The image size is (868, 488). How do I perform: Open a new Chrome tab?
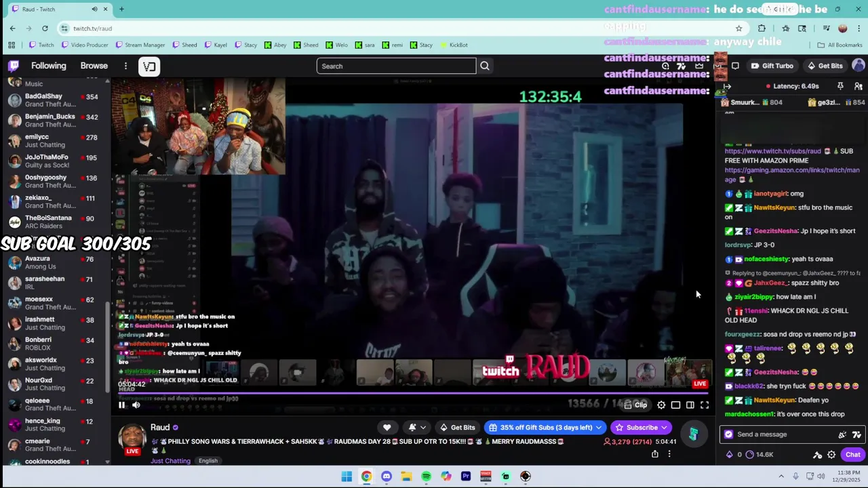pos(121,9)
